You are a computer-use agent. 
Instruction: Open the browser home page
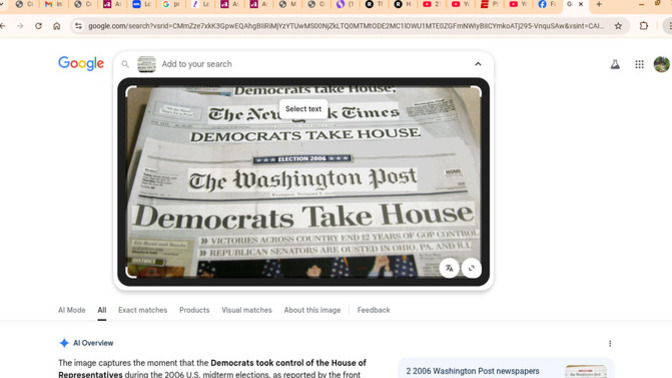[57, 26]
